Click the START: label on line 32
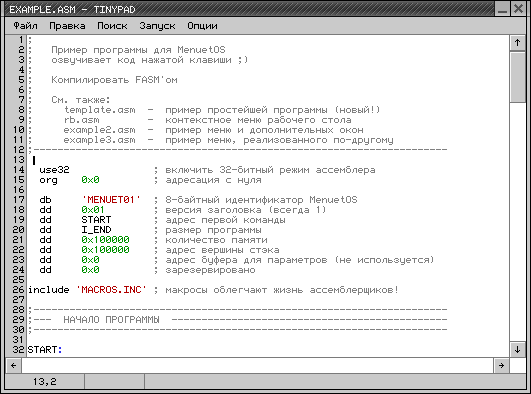This screenshot has height=394, width=531. (x=45, y=350)
